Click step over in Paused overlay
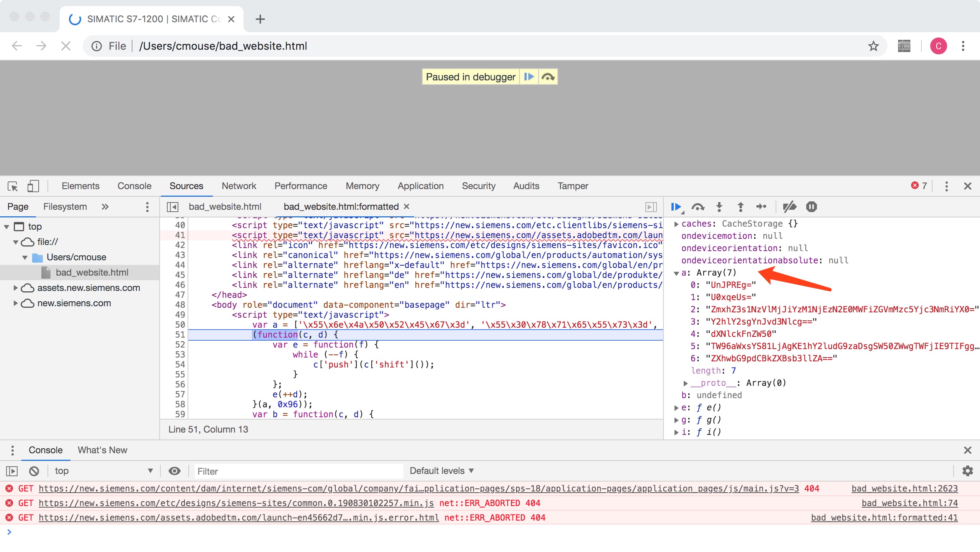The image size is (980, 552). click(x=548, y=77)
